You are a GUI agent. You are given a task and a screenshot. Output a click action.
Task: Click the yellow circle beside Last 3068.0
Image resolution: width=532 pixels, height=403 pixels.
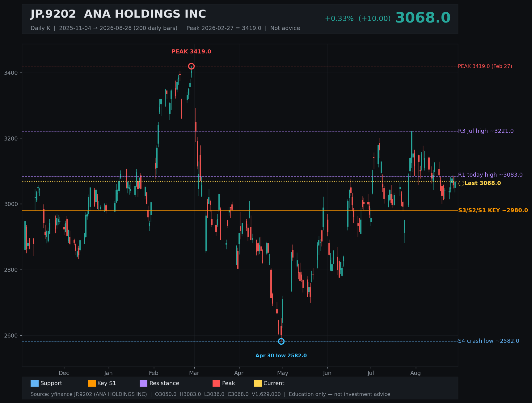click(461, 183)
